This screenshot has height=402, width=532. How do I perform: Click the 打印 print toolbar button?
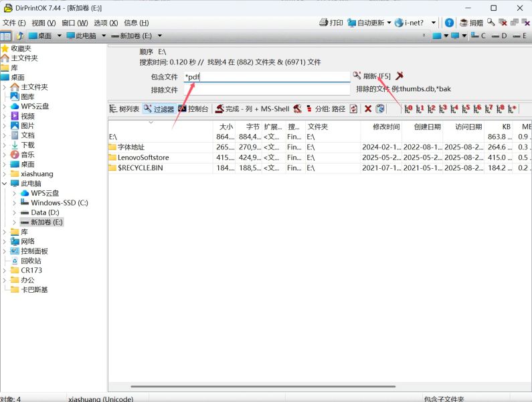pyautogui.click(x=331, y=23)
